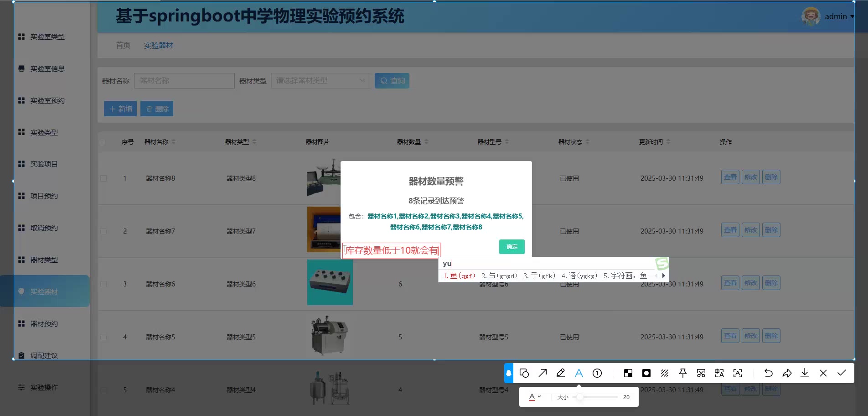This screenshot has width=868, height=416.
Task: Pin the screenshot to the screen
Action: click(683, 373)
